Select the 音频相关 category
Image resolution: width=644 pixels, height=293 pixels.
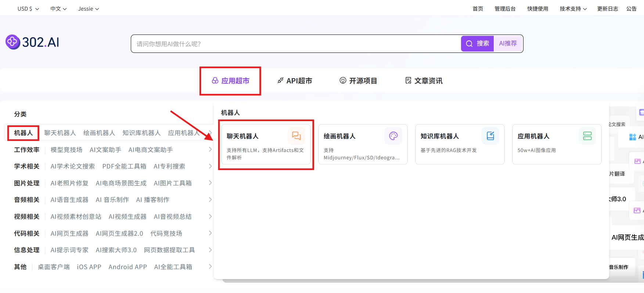point(27,200)
